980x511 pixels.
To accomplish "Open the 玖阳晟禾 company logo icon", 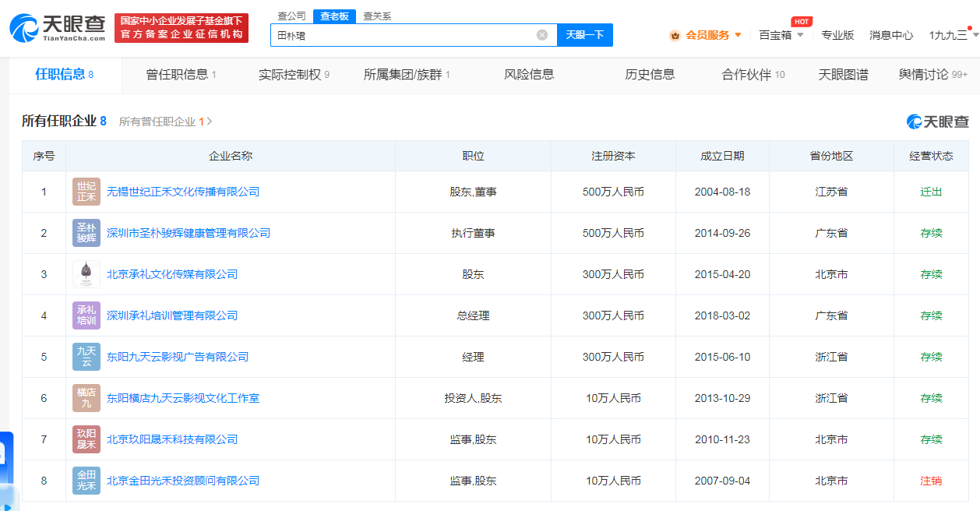I will pos(86,439).
